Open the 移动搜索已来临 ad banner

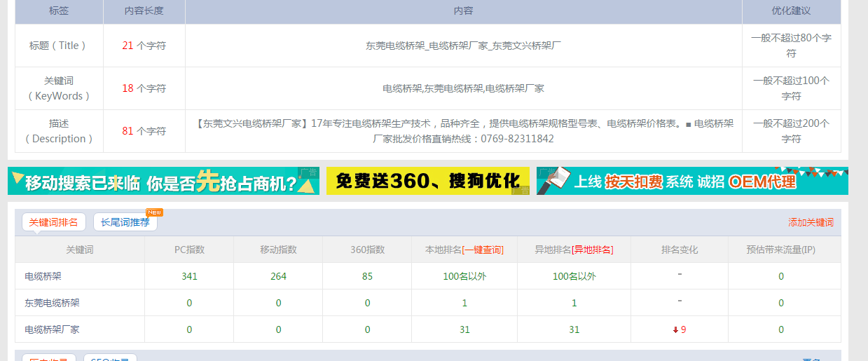tap(163, 181)
